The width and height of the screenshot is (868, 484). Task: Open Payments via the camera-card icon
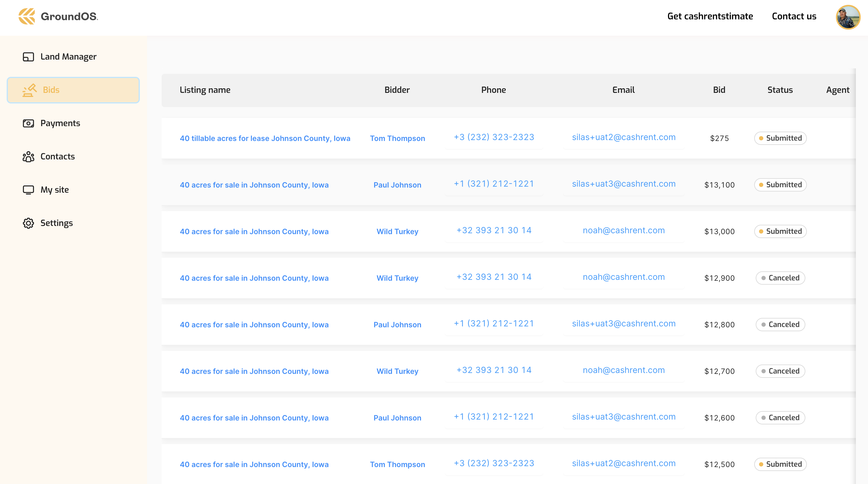(x=28, y=123)
